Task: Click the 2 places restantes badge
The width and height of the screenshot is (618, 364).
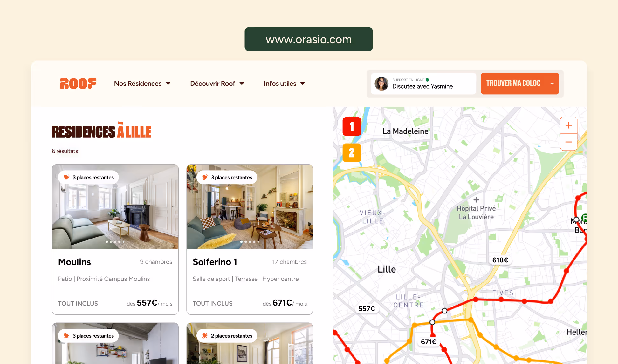Action: 227,336
